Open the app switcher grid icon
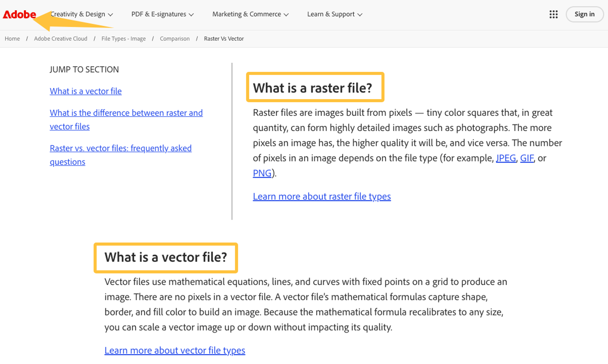The height and width of the screenshot is (364, 608). 554,14
